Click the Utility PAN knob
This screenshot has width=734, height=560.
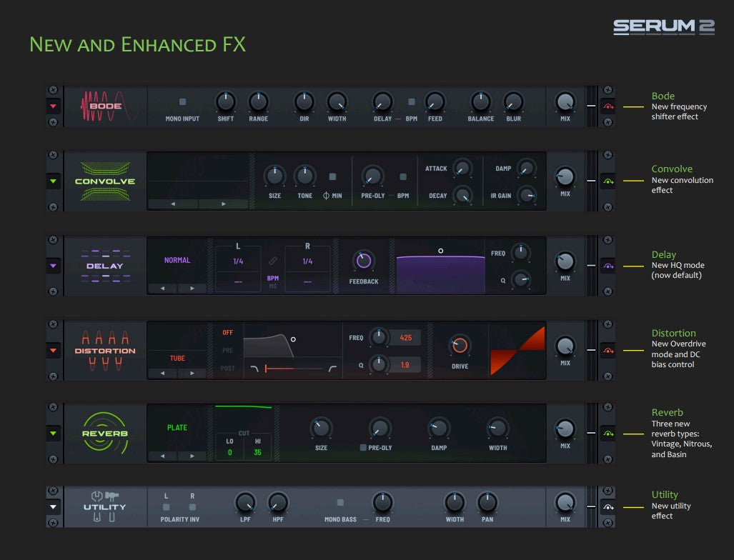[x=487, y=502]
